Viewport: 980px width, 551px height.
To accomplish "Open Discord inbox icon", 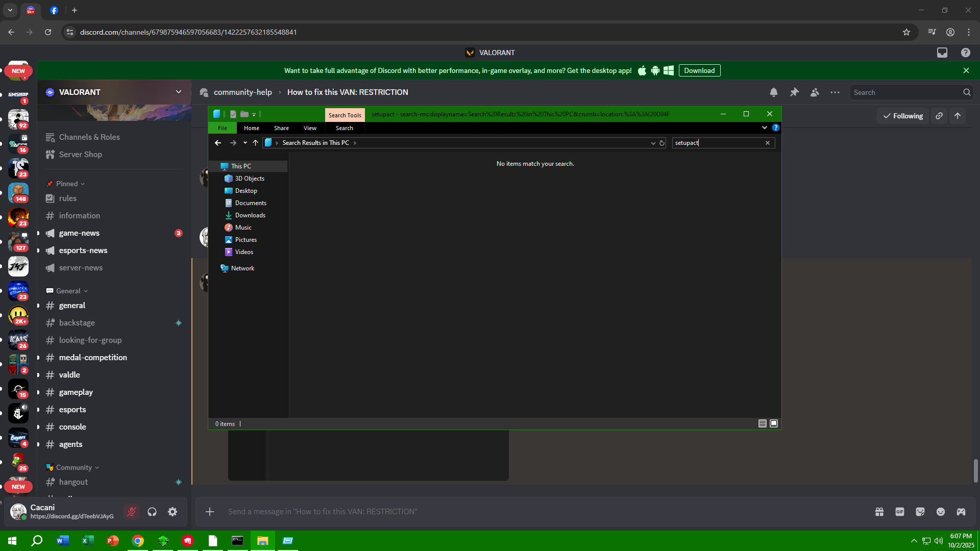I will (x=942, y=53).
